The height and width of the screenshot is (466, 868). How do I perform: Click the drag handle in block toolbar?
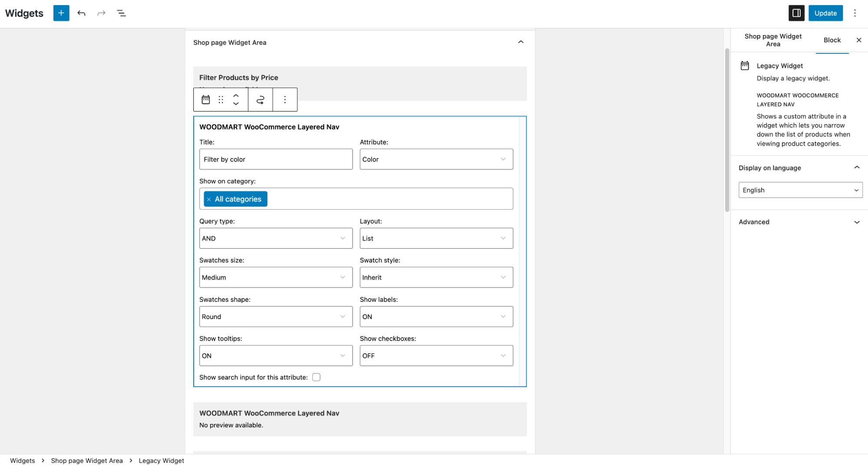[x=221, y=100]
